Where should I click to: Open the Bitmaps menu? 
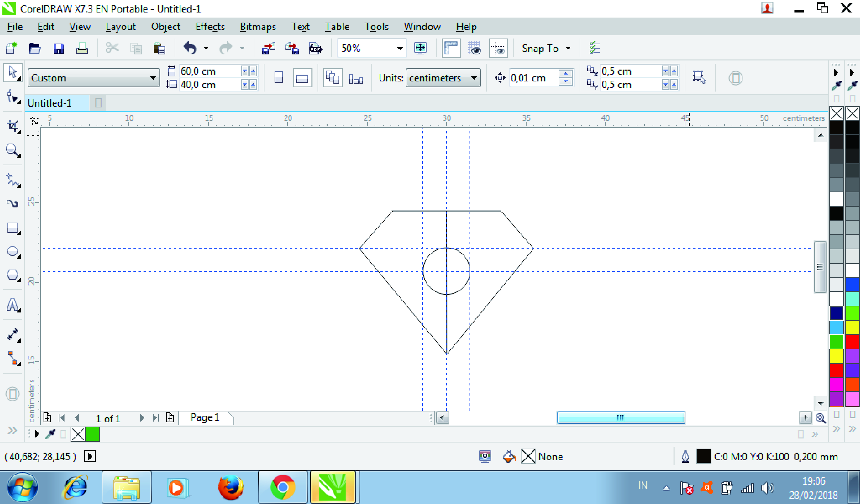tap(258, 27)
